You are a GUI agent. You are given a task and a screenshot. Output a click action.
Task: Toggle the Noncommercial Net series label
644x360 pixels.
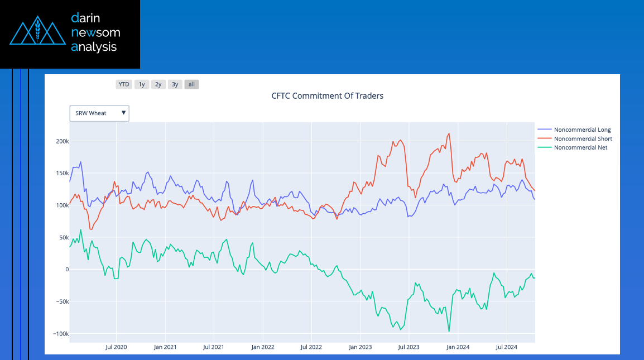pyautogui.click(x=580, y=147)
